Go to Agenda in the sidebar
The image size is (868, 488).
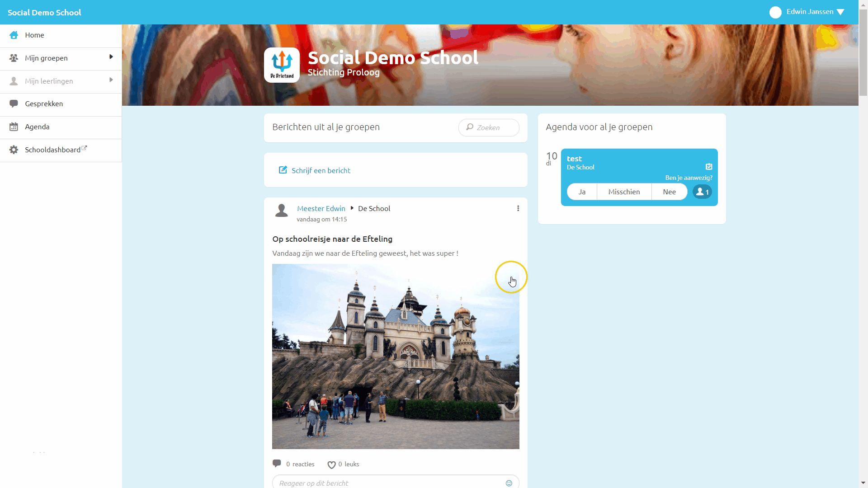click(37, 127)
